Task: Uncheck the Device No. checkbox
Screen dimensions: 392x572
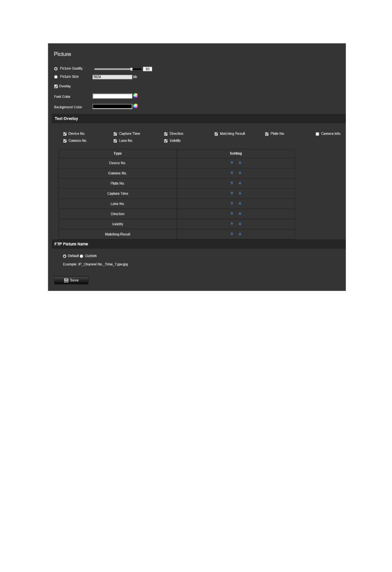Action: coord(65,134)
